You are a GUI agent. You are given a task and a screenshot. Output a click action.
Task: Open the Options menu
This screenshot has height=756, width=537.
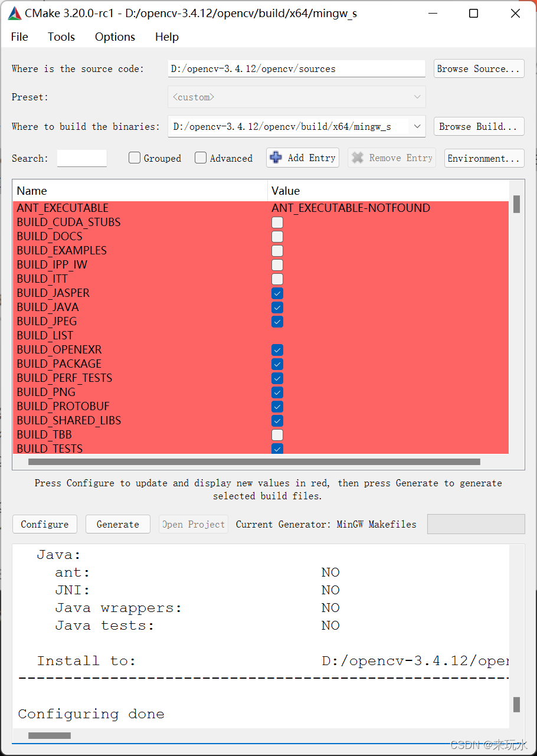(115, 37)
